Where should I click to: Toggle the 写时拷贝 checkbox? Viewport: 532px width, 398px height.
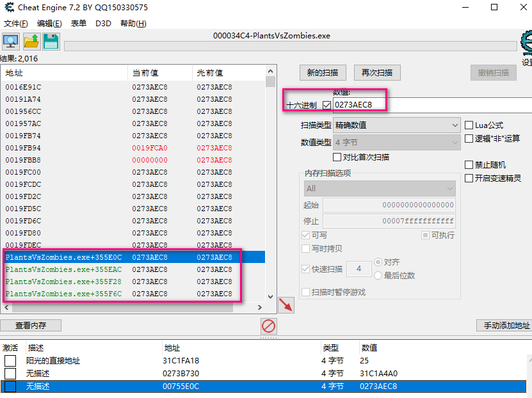coord(306,248)
